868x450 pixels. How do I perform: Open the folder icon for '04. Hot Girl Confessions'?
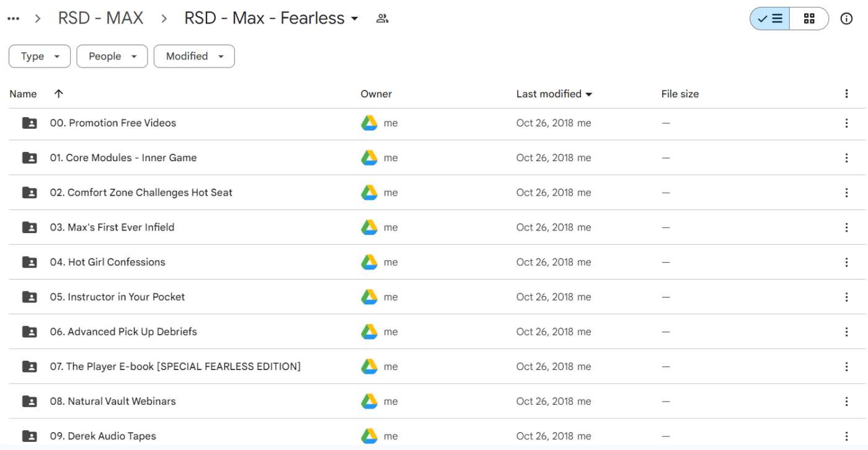point(29,262)
